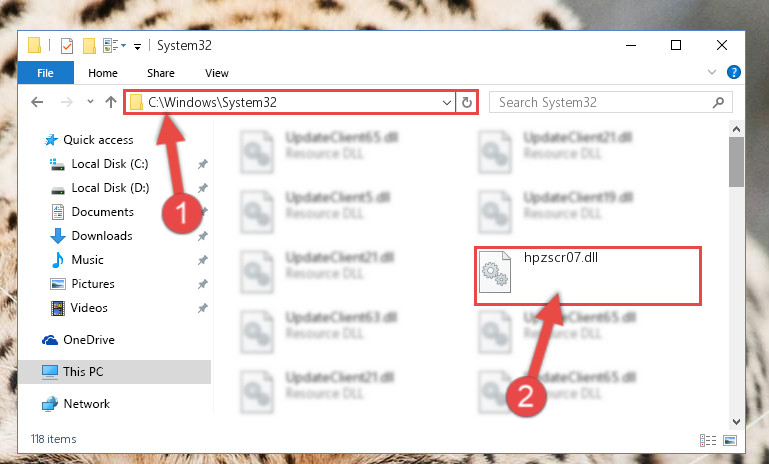Unpin Local Disk (C:) from Quick access
The width and height of the screenshot is (769, 464).
tap(203, 164)
